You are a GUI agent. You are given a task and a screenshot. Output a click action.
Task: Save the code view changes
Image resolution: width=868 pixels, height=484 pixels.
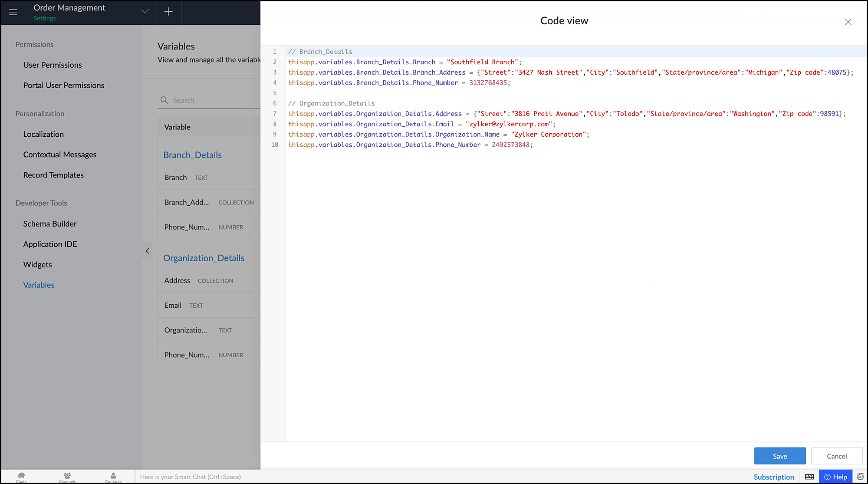tap(779, 456)
